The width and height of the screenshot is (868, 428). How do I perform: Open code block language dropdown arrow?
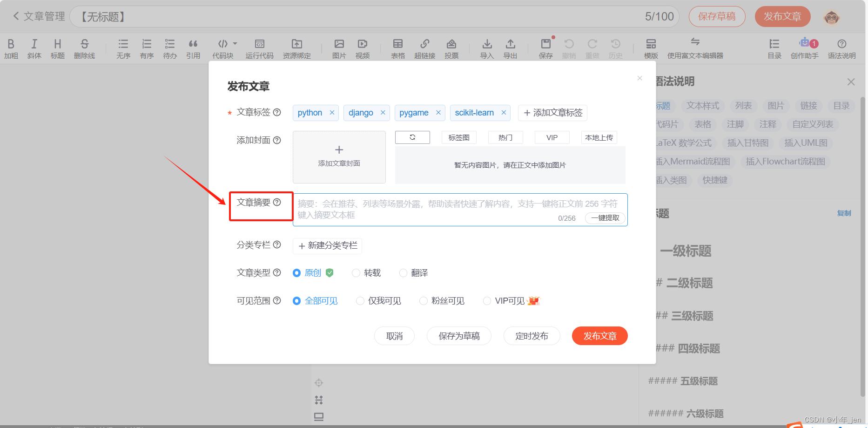[235, 43]
